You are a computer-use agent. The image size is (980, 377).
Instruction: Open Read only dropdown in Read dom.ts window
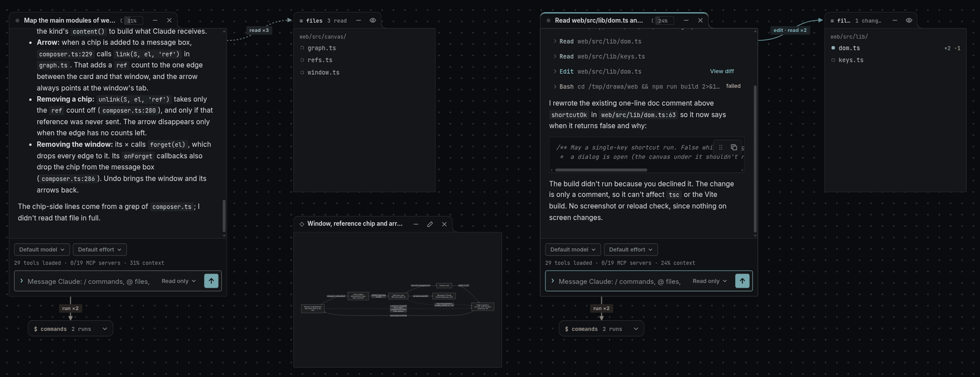(x=710, y=281)
